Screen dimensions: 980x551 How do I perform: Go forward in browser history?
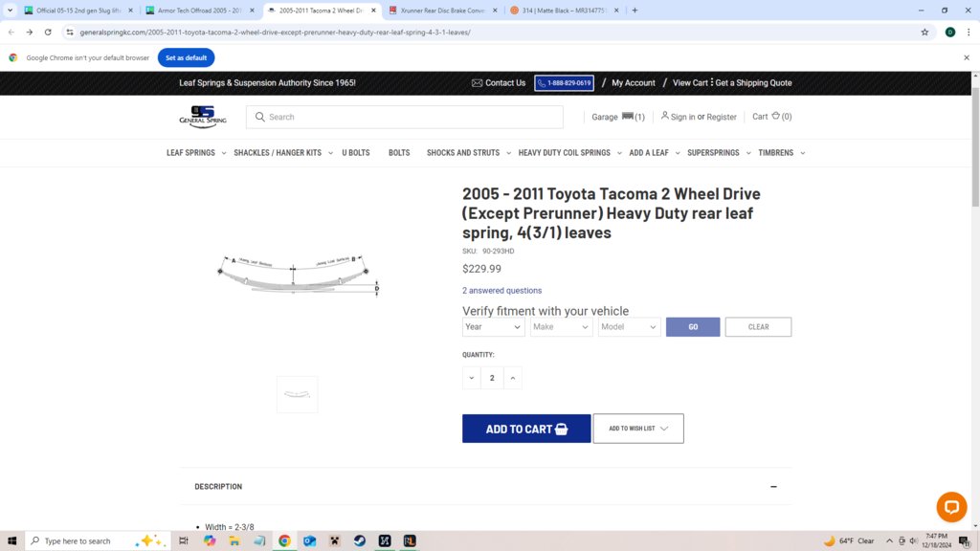pos(30,32)
